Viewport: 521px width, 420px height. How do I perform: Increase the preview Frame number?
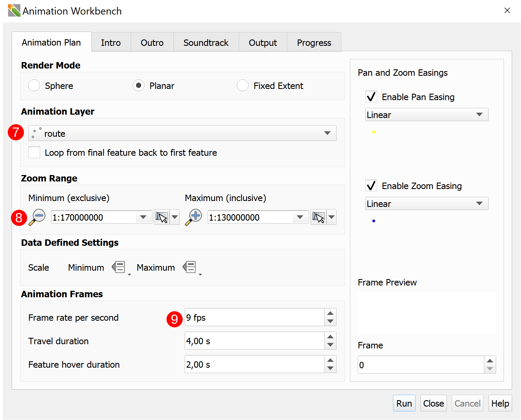(x=490, y=361)
